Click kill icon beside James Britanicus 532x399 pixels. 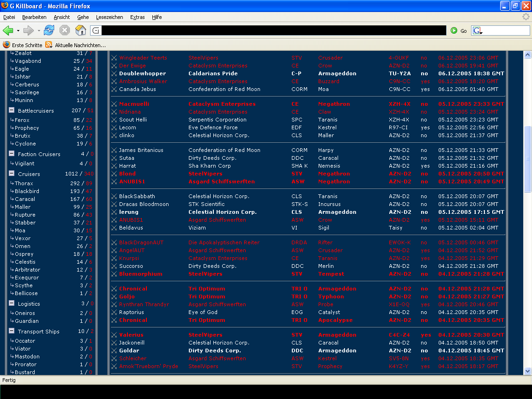[x=114, y=150]
